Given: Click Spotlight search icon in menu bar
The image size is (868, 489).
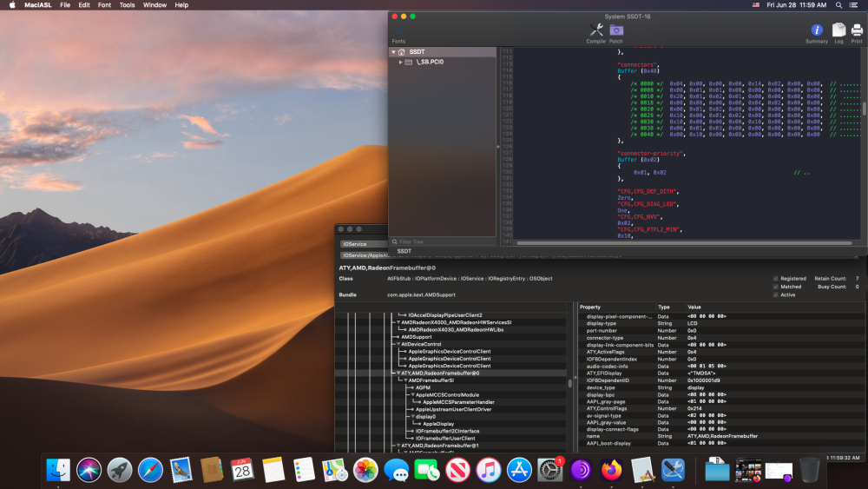Looking at the screenshot, I should click(x=839, y=5).
